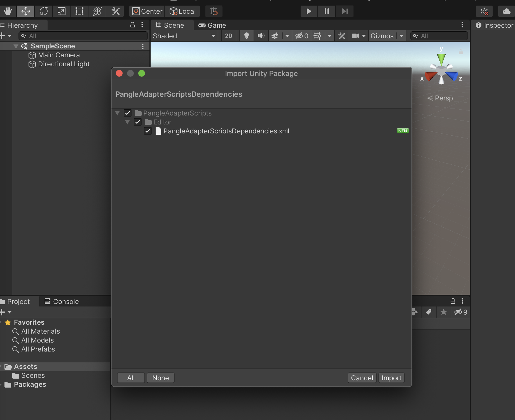Click the None button to deselect all items
The width and height of the screenshot is (515, 420).
160,378
